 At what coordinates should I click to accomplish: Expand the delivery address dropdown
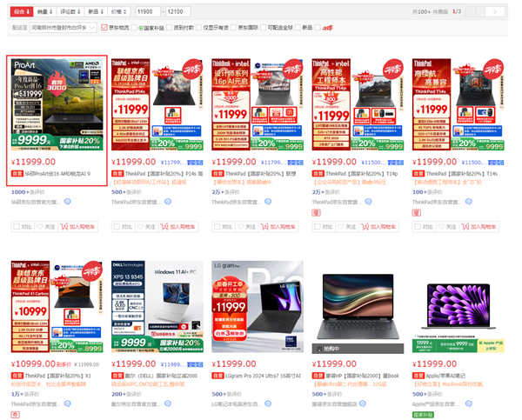[63, 27]
